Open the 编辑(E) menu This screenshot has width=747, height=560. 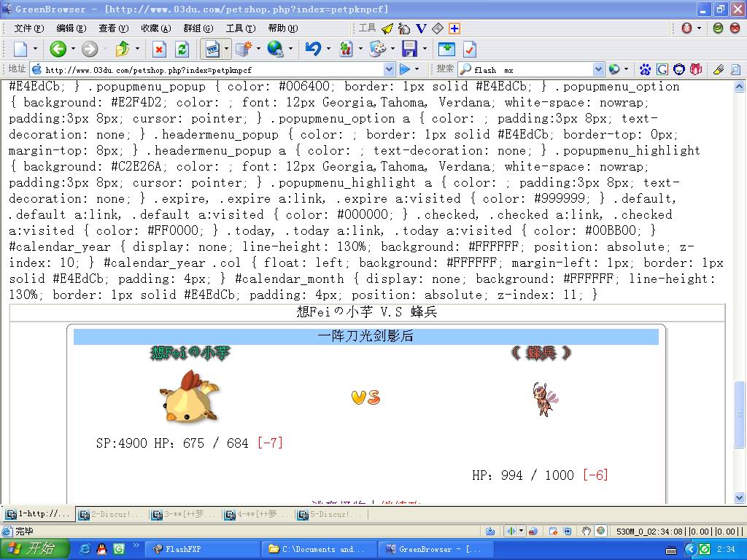click(71, 28)
